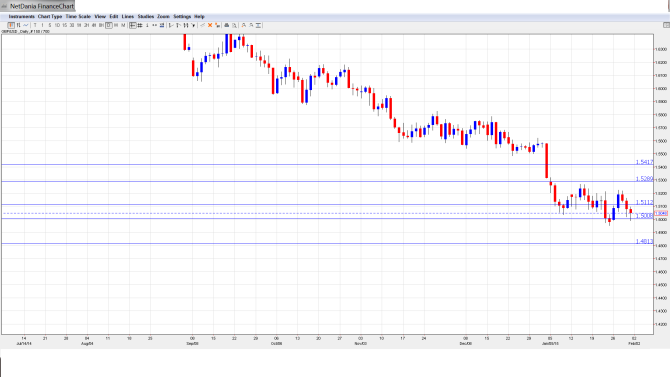The width and height of the screenshot is (670, 377).
Task: Click the Oct/06 date axis label
Action: (276, 343)
